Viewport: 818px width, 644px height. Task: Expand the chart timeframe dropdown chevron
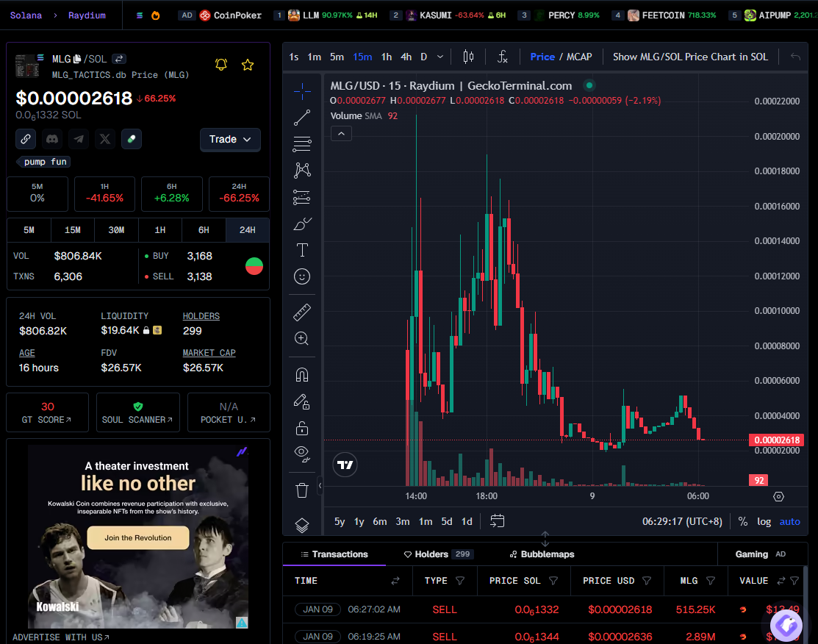pyautogui.click(x=440, y=57)
